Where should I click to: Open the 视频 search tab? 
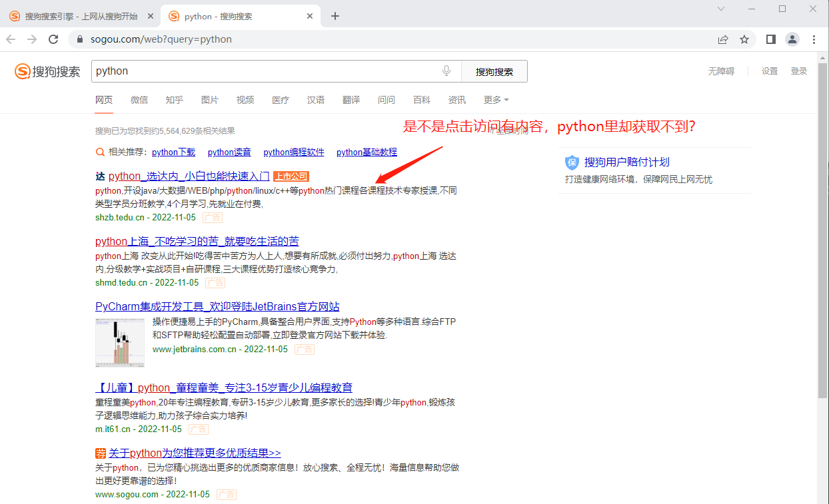(245, 100)
